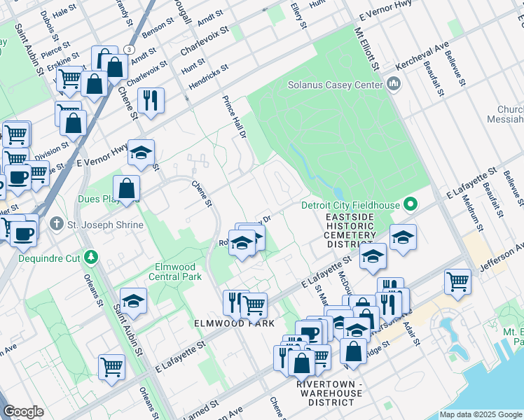The image size is (524, 420).
Task: Click the St. Joseph Shrine cross icon
Action: 57,224
